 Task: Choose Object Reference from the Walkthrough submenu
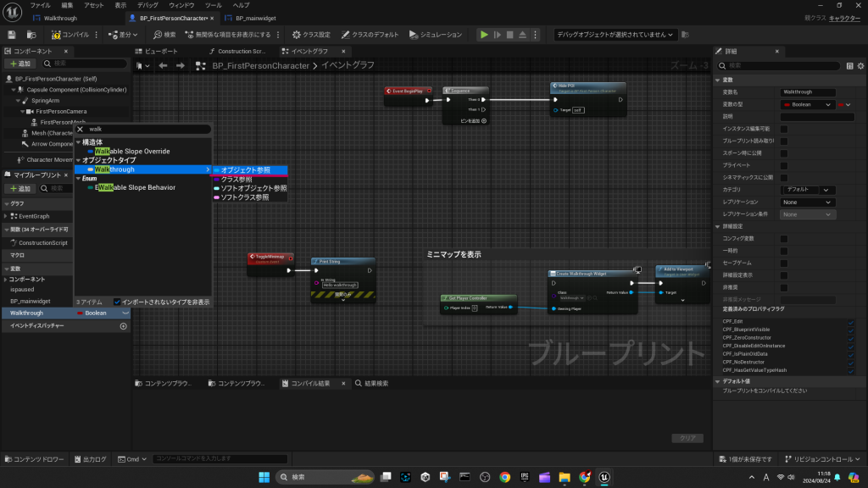click(x=250, y=170)
